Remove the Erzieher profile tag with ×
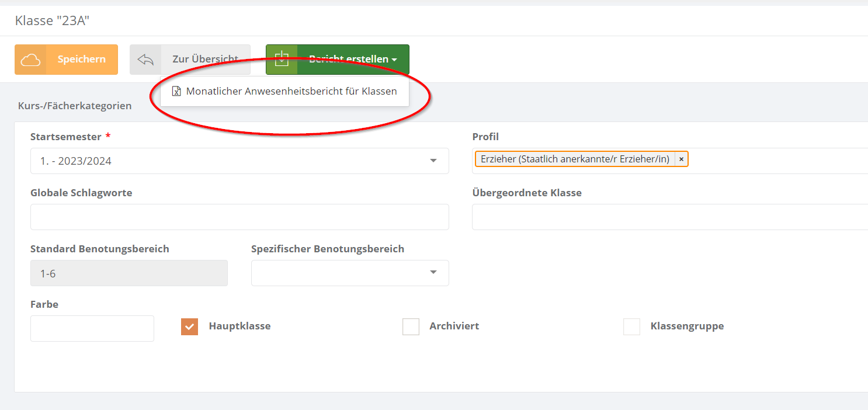The image size is (868, 410). click(681, 159)
